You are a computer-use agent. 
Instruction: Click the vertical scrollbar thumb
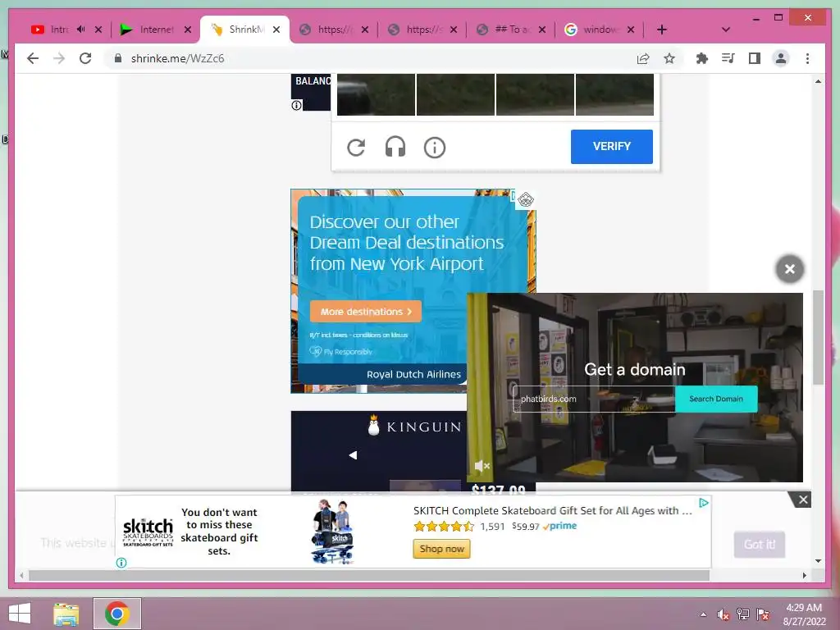coord(818,337)
